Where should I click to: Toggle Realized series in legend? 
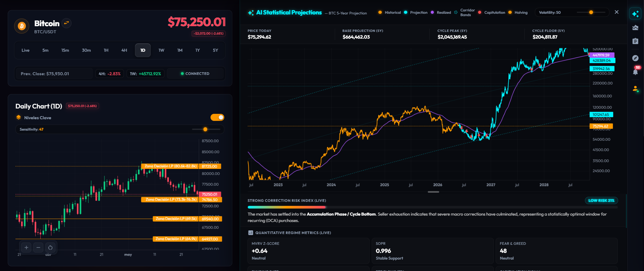pos(441,12)
